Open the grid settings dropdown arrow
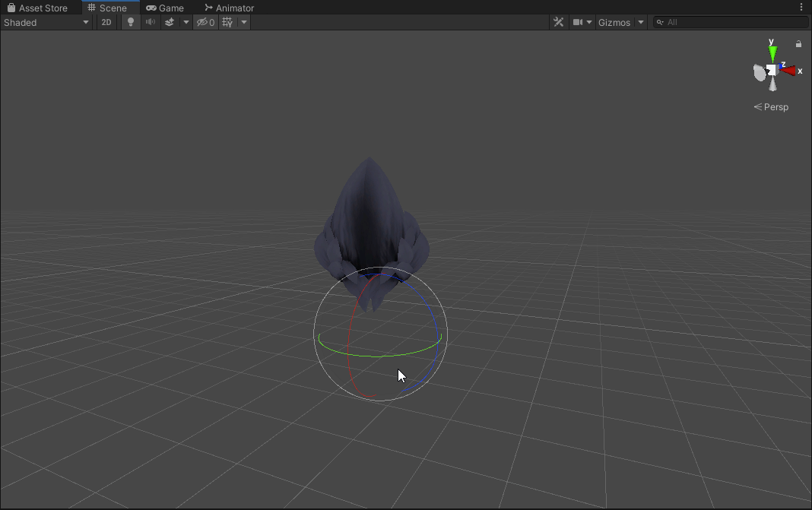This screenshot has height=510, width=812. coord(243,22)
